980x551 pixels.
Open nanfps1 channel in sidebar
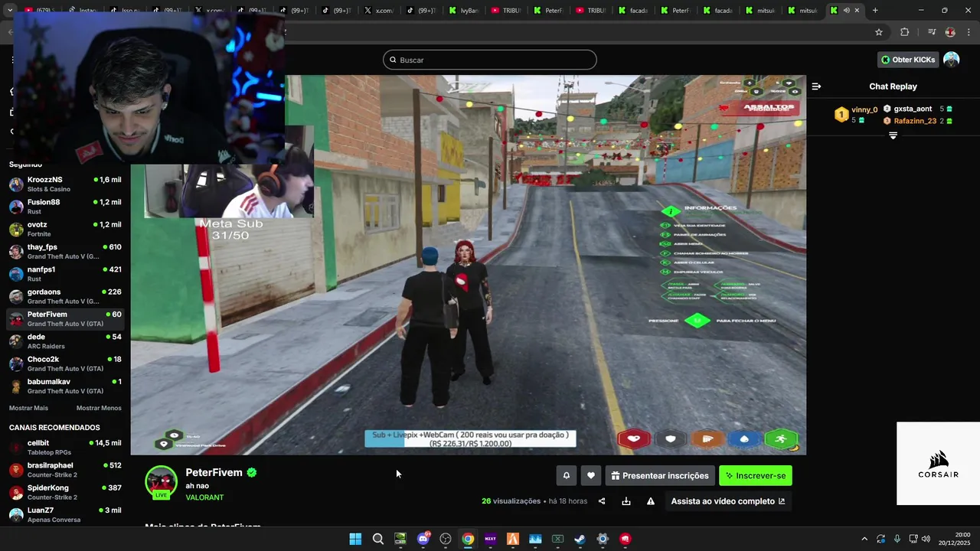pos(65,274)
